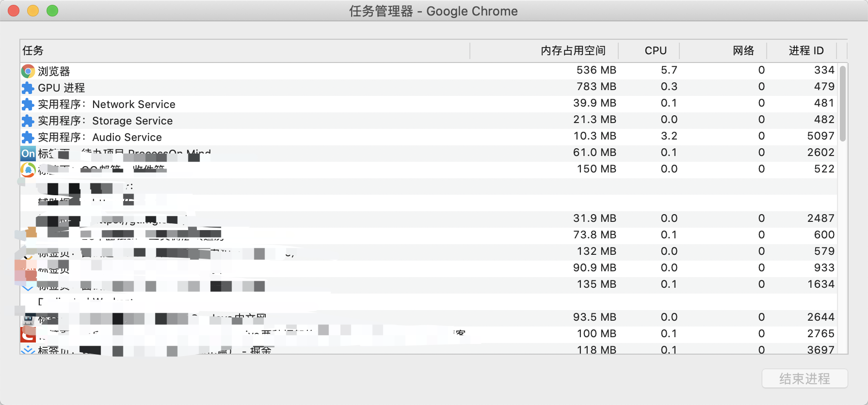Sort by 进程 ID column header
This screenshot has height=405, width=868.
click(x=805, y=51)
